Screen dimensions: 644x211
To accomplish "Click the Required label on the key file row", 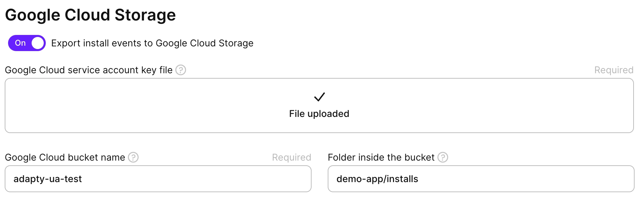I will [614, 70].
